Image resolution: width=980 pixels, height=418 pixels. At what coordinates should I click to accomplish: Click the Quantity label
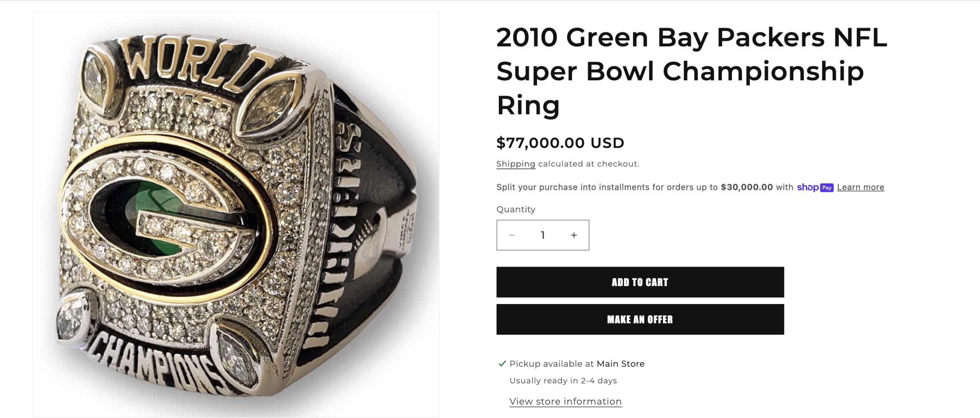point(516,210)
